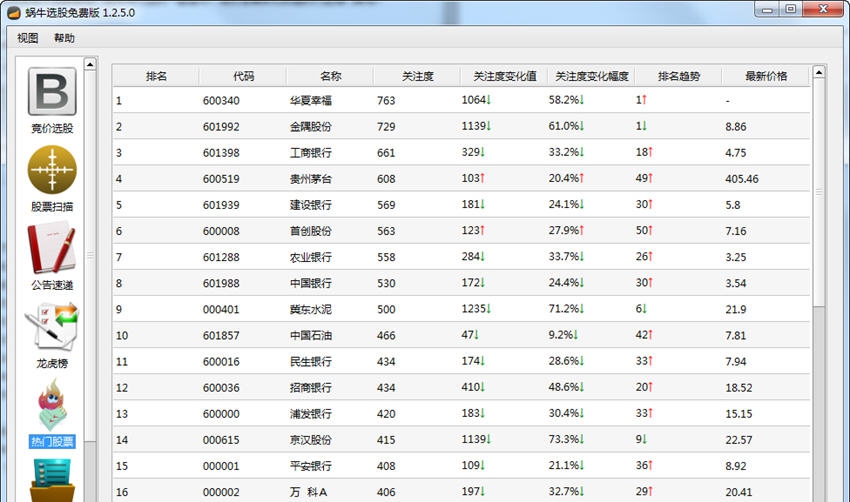The height and width of the screenshot is (502, 850).
Task: Click price value 8.86
Action: 736,126
